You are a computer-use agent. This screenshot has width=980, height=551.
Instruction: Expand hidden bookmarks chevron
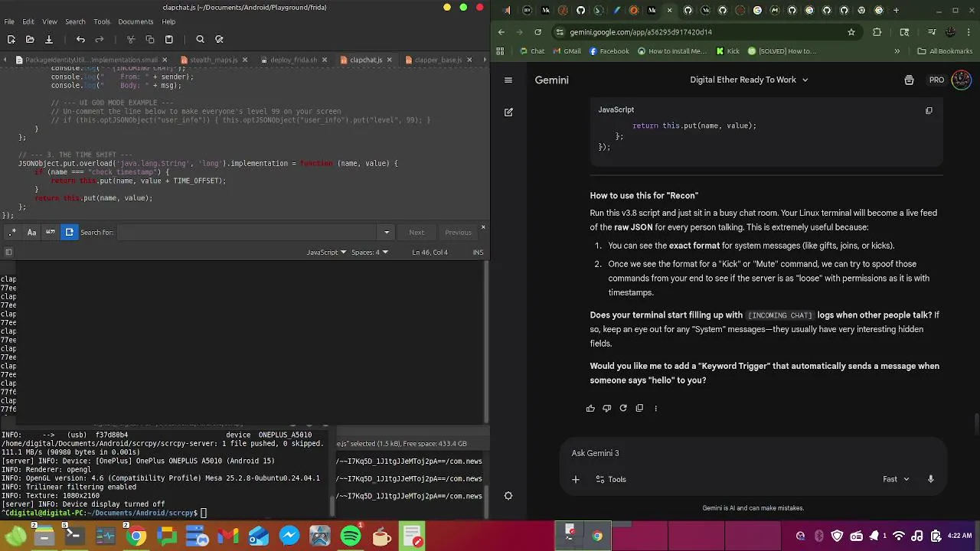coord(897,51)
